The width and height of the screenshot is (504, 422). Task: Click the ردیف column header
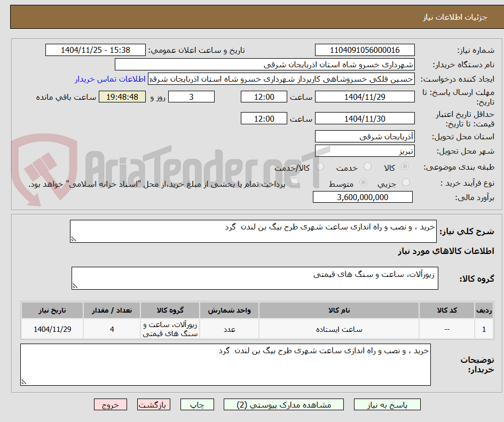pos(484,310)
